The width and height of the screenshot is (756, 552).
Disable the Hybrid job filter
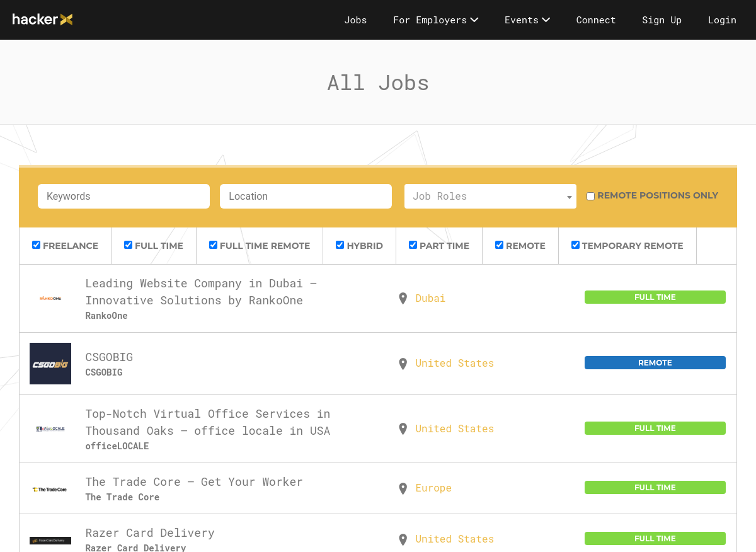click(340, 245)
